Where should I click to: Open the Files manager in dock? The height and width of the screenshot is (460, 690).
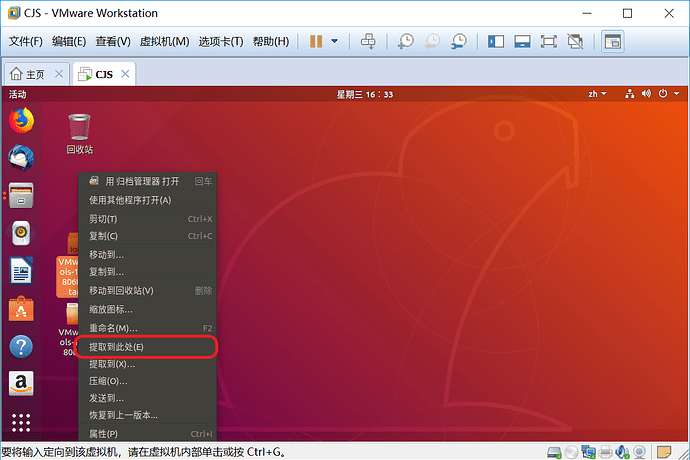tap(21, 195)
